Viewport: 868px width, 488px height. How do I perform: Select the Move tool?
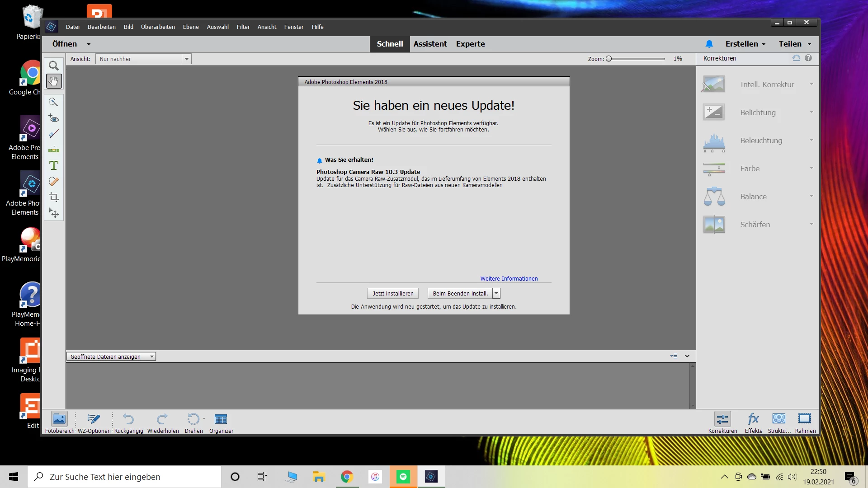54,213
